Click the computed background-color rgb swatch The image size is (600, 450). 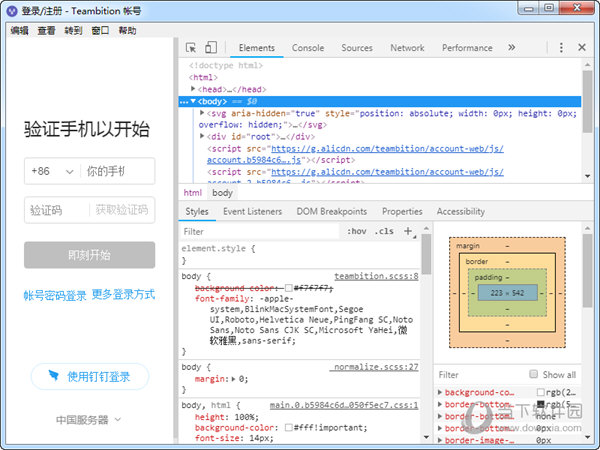click(x=541, y=392)
